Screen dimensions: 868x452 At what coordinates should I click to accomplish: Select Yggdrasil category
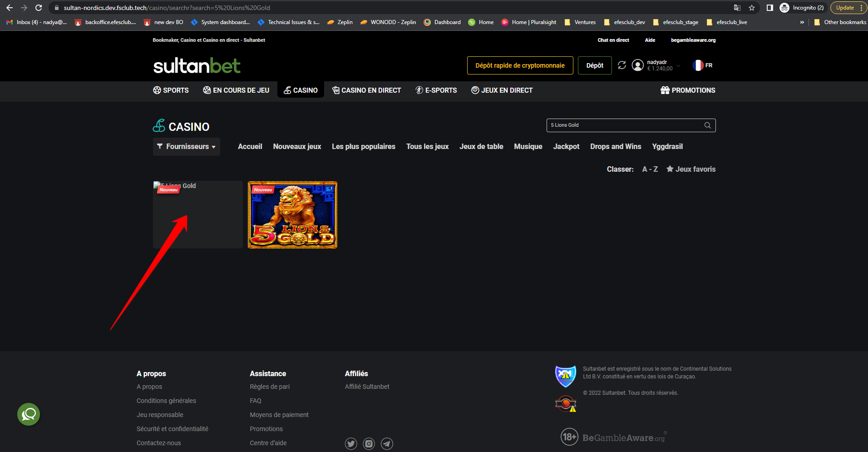[x=667, y=147]
